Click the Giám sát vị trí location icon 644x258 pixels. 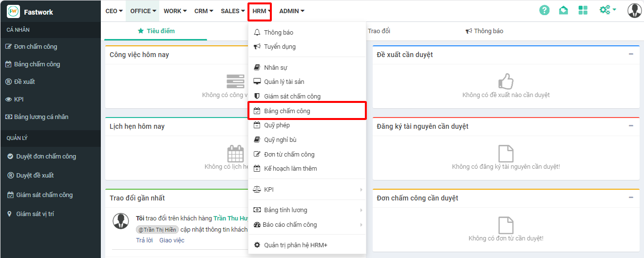[9, 214]
